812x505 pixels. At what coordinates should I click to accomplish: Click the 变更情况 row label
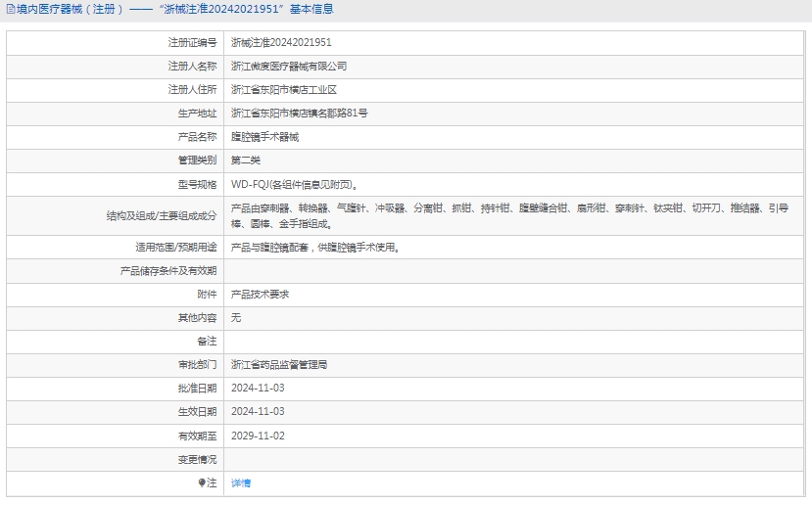[196, 459]
